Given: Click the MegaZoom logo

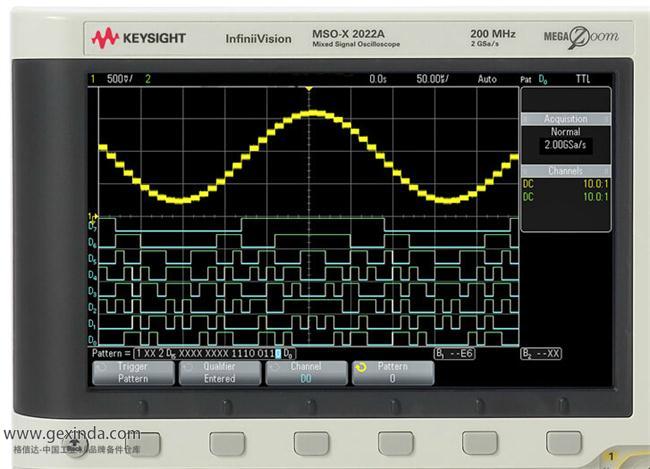Looking at the screenshot, I should [x=580, y=38].
